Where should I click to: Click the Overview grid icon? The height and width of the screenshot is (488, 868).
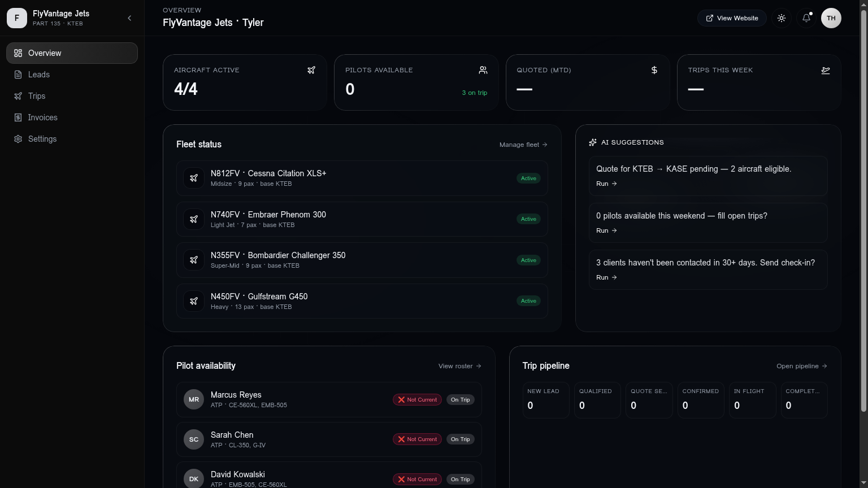[18, 53]
